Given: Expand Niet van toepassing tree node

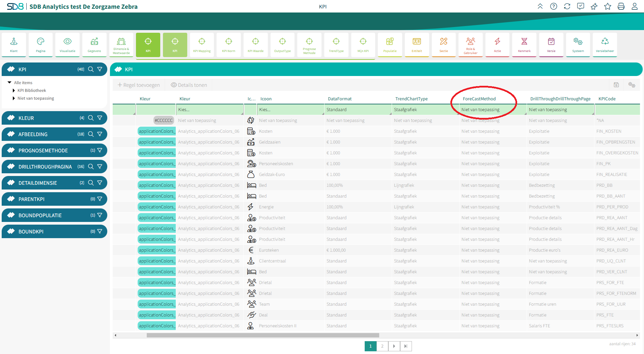Looking at the screenshot, I should pos(14,98).
